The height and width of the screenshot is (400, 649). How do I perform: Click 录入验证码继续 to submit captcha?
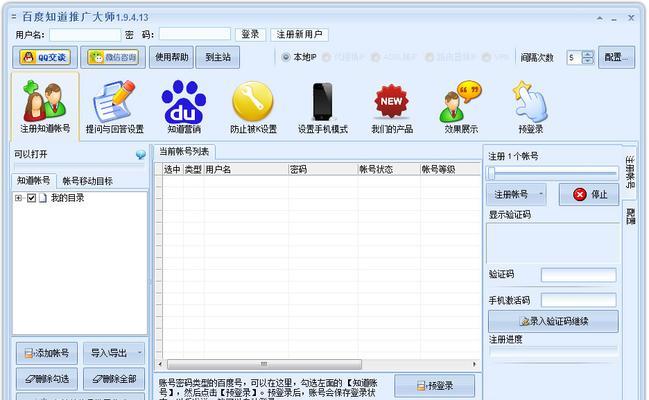(x=553, y=321)
